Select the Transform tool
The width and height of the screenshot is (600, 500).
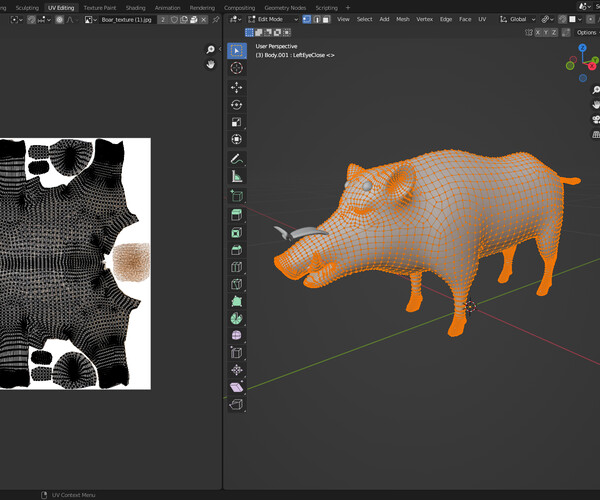(x=236, y=139)
